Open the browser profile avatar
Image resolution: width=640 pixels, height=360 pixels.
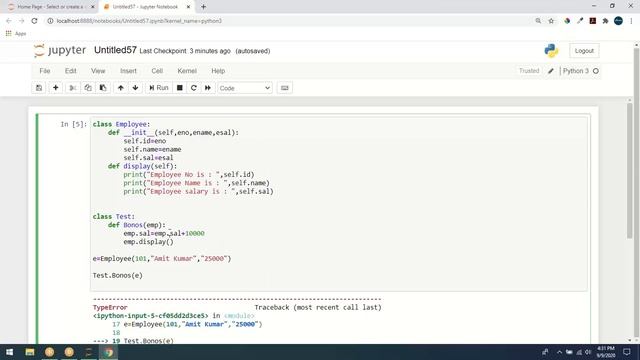click(618, 21)
